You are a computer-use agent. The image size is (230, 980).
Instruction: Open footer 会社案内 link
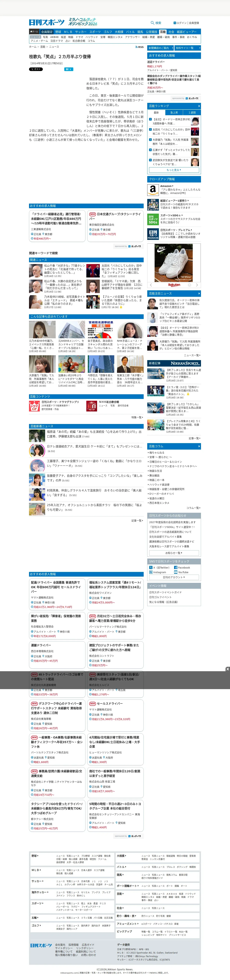coord(60,945)
